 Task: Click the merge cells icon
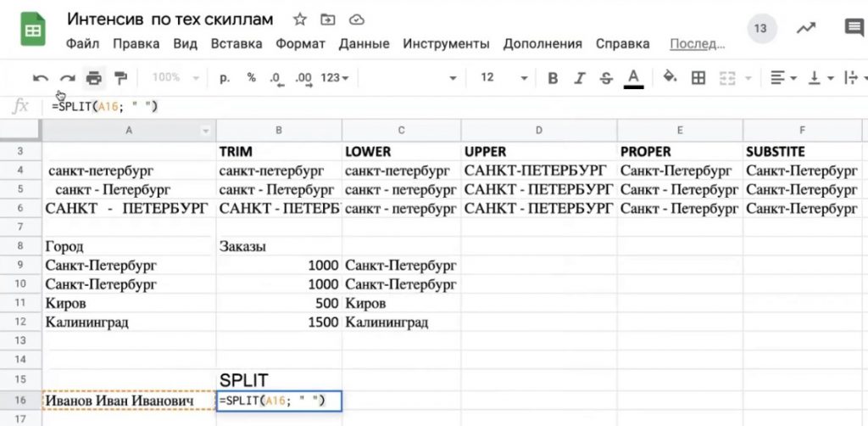[x=726, y=78]
